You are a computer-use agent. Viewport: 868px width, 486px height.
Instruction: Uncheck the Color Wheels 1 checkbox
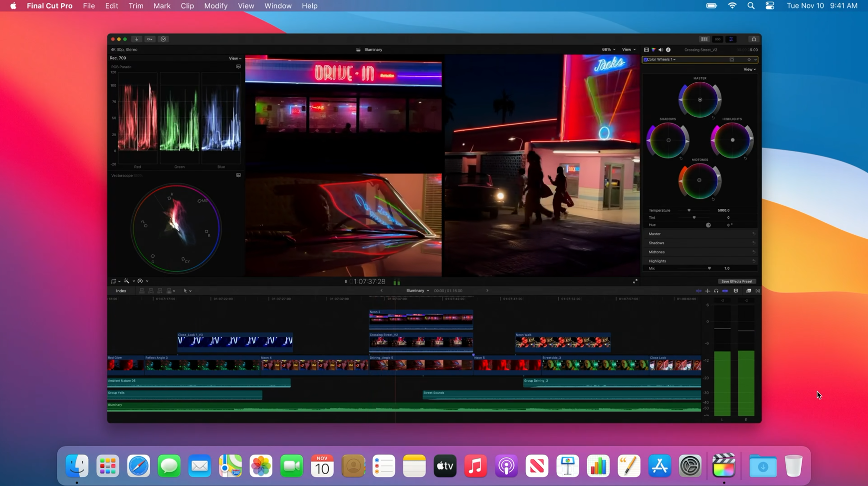tap(646, 60)
